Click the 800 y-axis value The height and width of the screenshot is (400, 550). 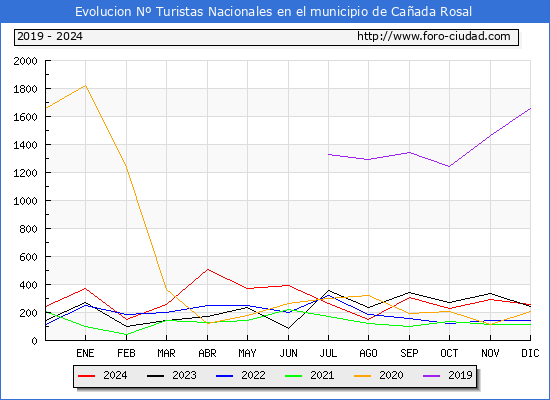[28, 229]
